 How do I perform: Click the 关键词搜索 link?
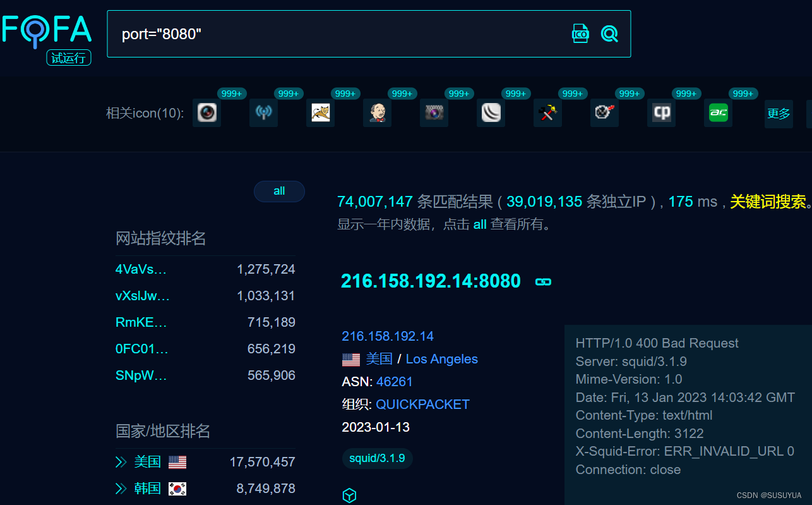tap(768, 202)
